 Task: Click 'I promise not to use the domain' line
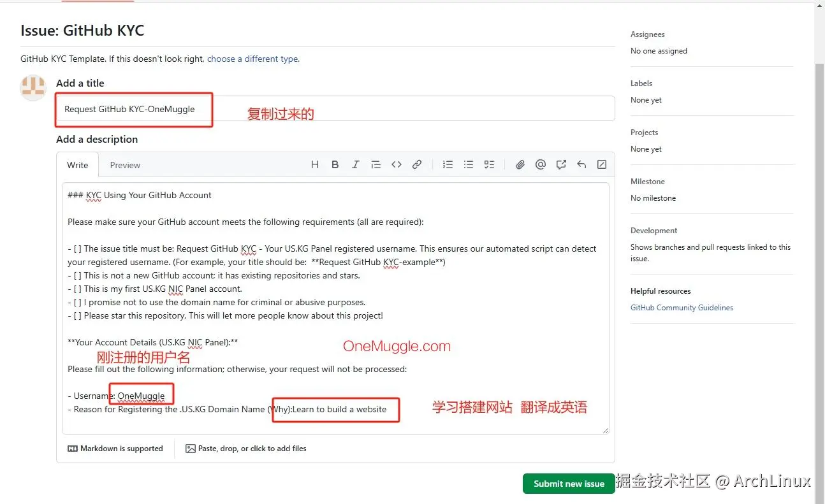[x=216, y=302]
